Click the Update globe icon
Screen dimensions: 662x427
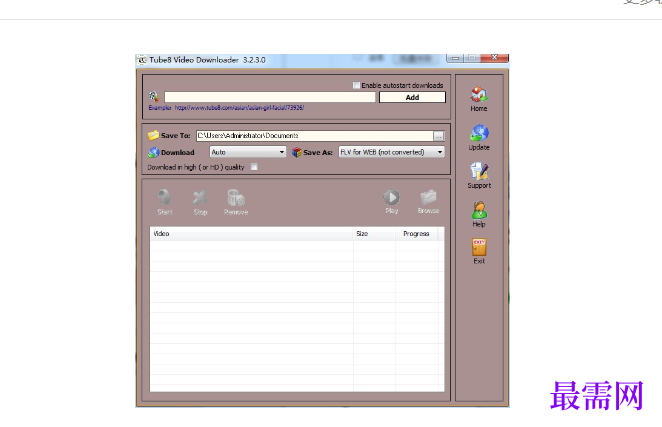[x=479, y=133]
